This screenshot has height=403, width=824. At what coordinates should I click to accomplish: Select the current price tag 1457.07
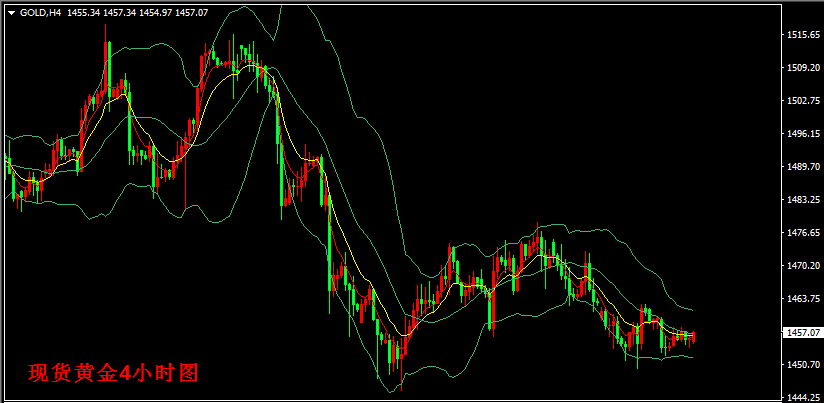pos(802,333)
